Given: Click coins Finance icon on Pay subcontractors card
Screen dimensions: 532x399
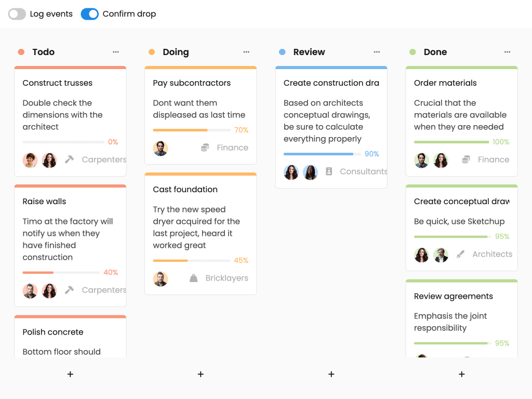Looking at the screenshot, I should [x=205, y=148].
